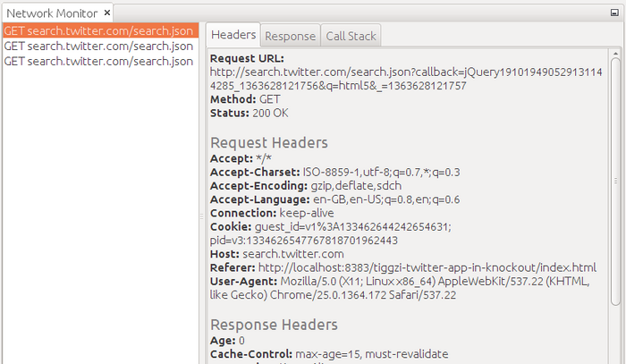This screenshot has height=364, width=626.
Task: Select the highlighted first GET search.json request
Action: pos(100,30)
